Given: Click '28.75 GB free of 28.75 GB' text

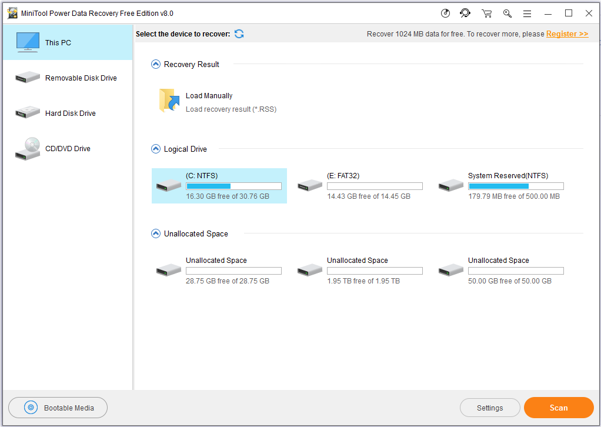Looking at the screenshot, I should 228,281.
